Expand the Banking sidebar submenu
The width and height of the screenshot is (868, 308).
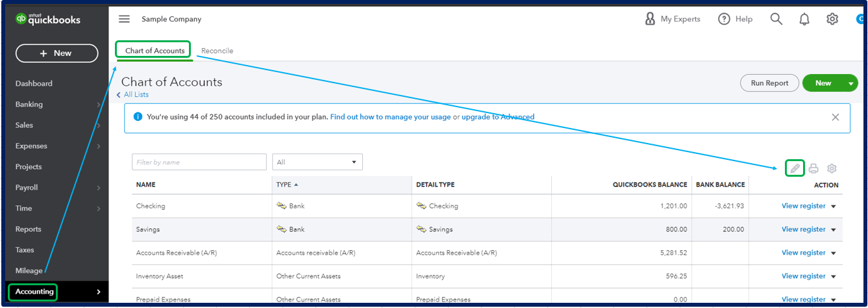click(98, 104)
